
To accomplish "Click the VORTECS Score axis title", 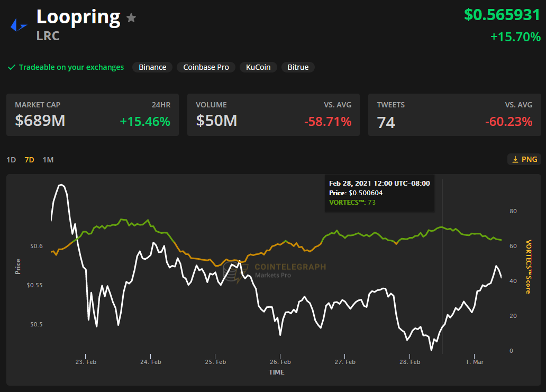I will (x=529, y=267).
